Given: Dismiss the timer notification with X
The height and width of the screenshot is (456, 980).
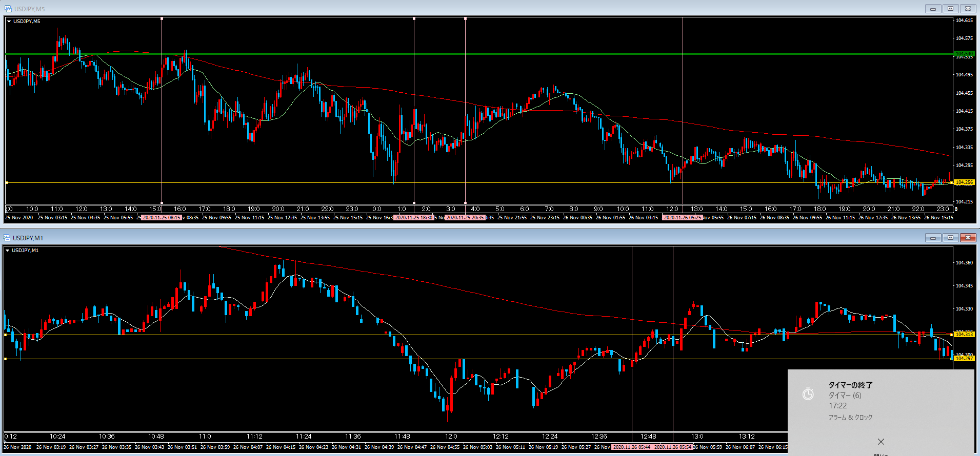Looking at the screenshot, I should 881,442.
